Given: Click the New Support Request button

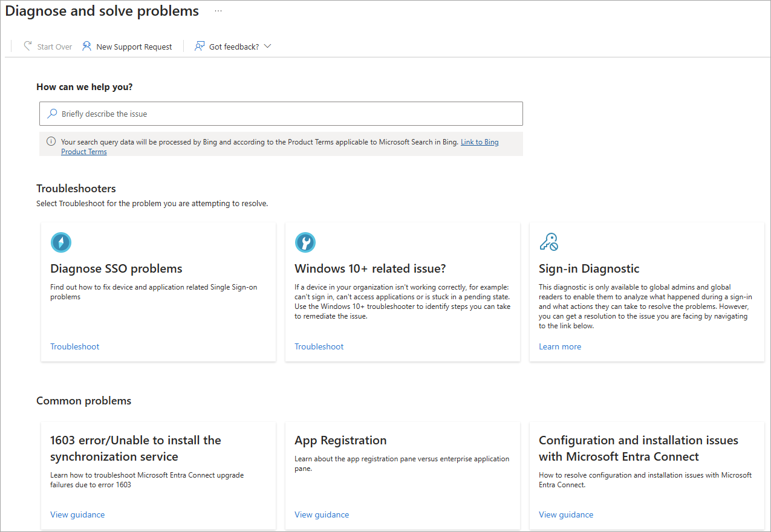Looking at the screenshot, I should coord(134,47).
